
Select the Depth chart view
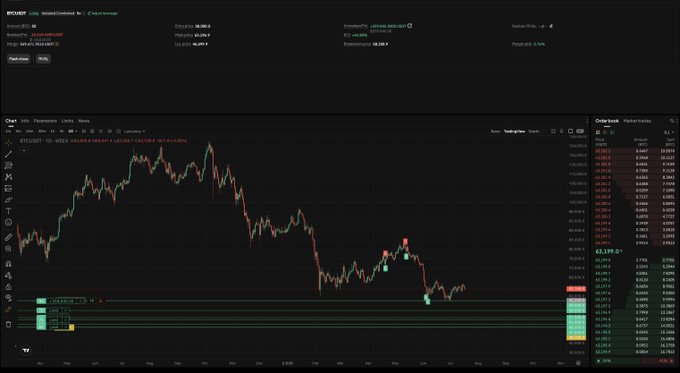(534, 131)
